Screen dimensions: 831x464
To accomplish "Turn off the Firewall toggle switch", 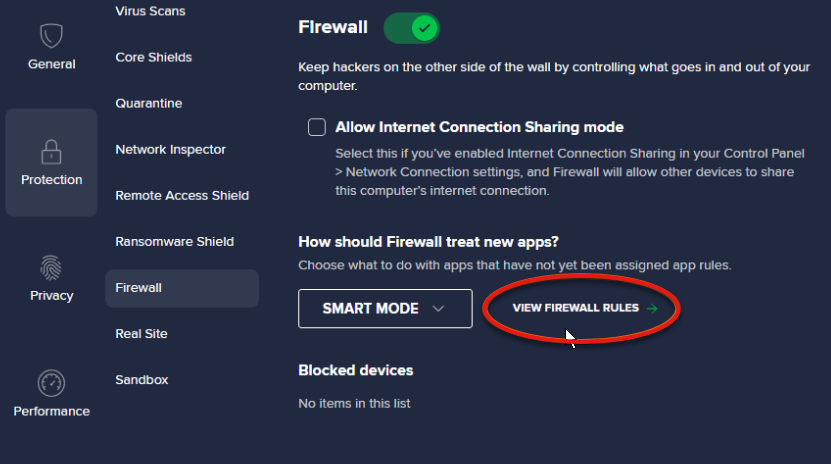I will [x=411, y=28].
